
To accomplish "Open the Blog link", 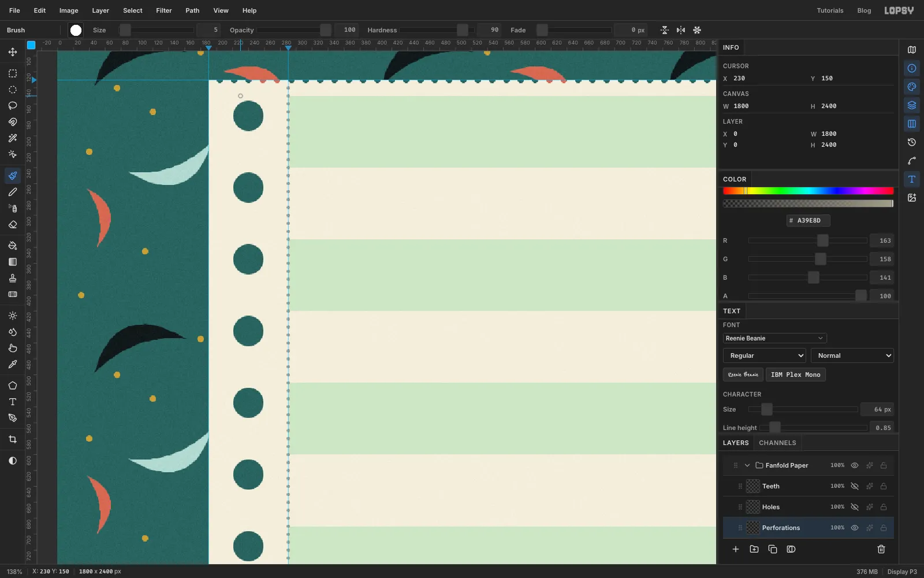I will click(864, 10).
